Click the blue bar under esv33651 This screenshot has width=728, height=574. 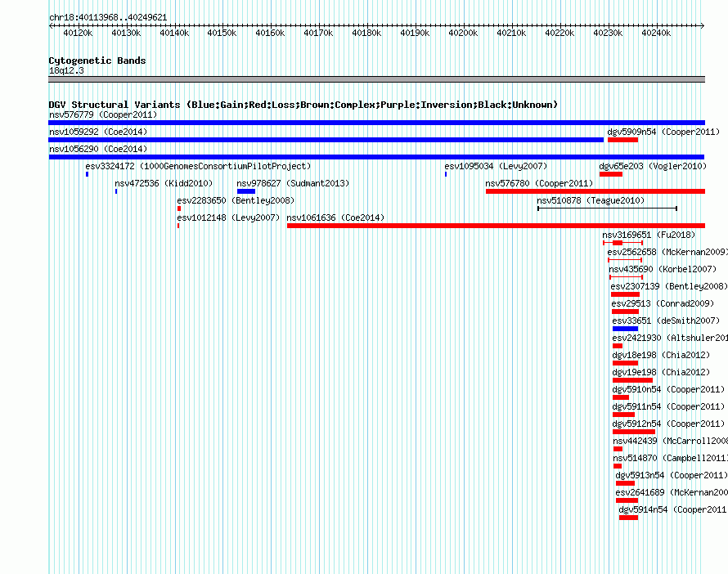point(625,329)
